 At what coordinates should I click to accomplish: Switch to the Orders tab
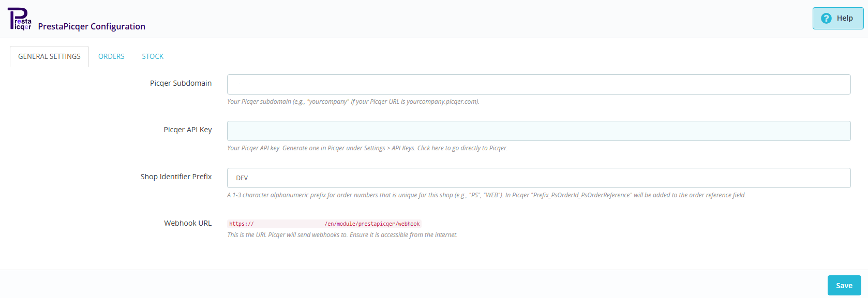[x=111, y=56]
